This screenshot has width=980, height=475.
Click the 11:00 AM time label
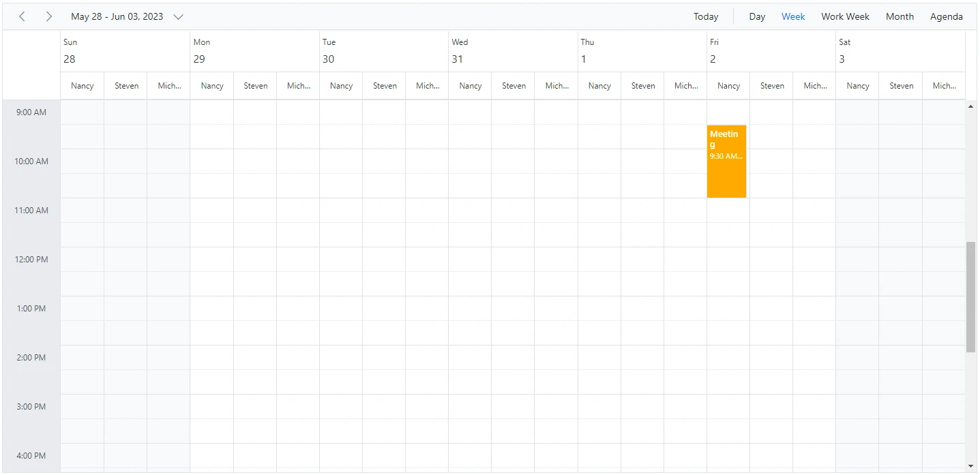tap(31, 211)
